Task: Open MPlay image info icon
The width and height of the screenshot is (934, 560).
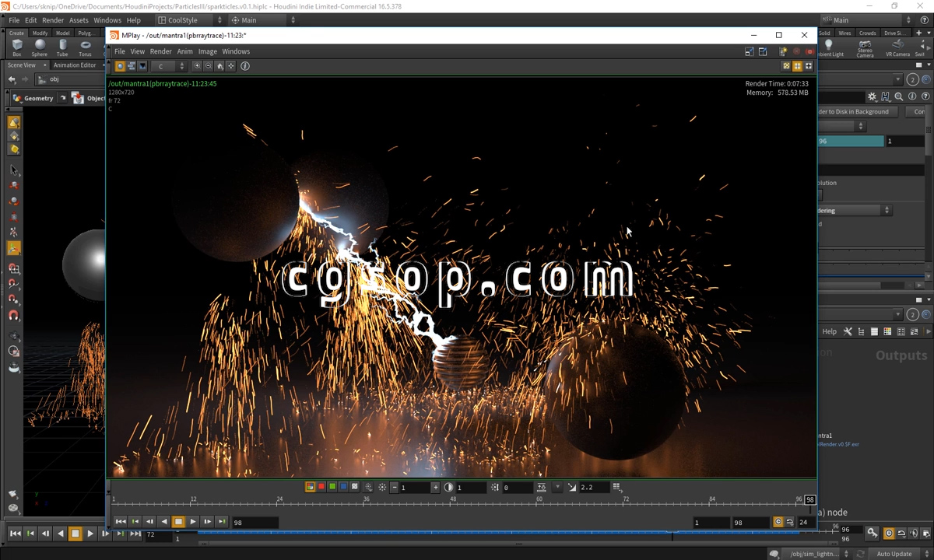Action: [x=245, y=66]
